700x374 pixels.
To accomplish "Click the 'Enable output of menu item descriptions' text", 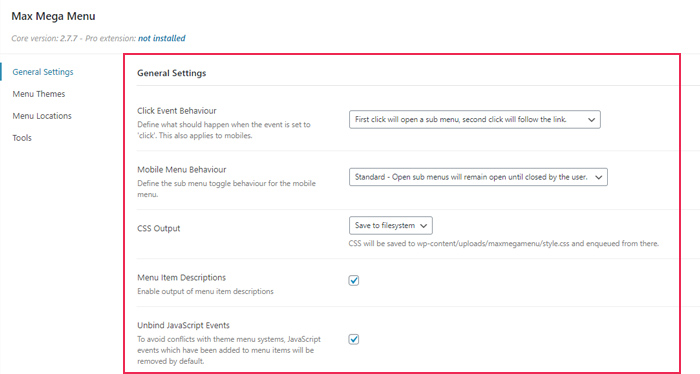I will [x=205, y=291].
